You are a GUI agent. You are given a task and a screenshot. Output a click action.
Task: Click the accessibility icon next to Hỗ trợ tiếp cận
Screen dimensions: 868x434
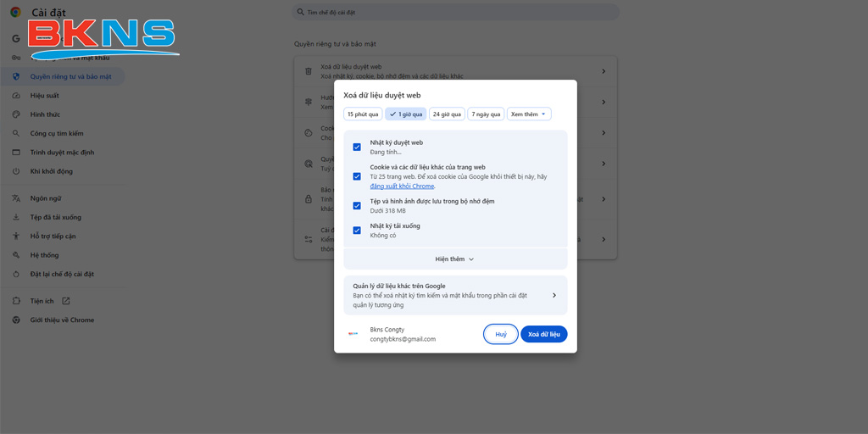click(x=16, y=236)
